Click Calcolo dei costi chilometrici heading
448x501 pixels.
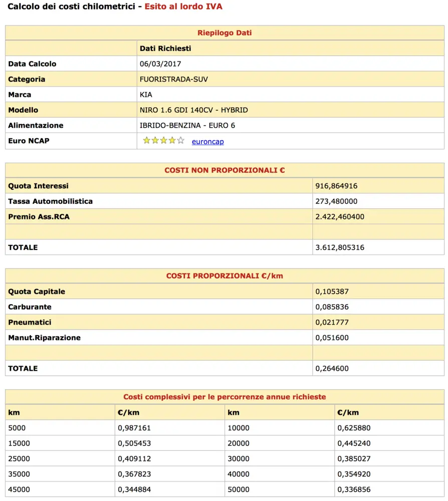(71, 7)
